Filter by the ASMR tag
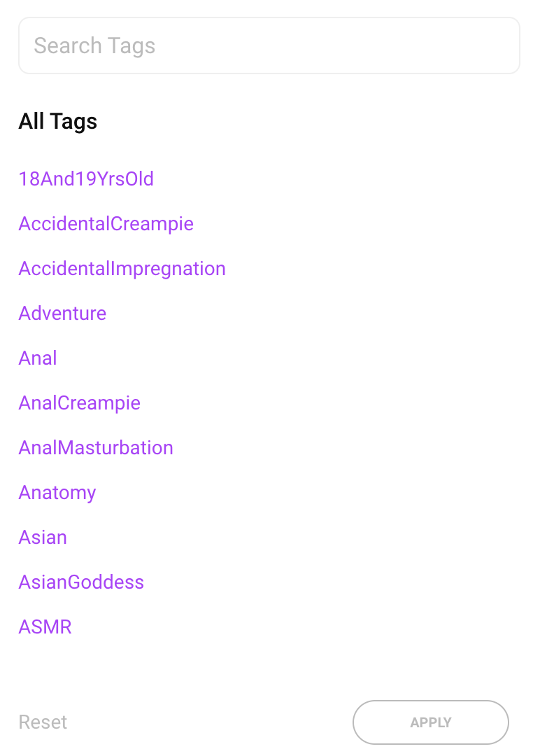 45,626
